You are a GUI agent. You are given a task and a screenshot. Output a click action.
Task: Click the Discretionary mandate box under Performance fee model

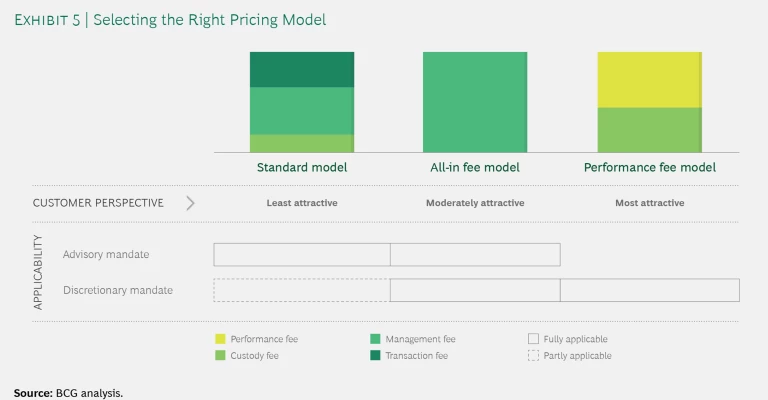pyautogui.click(x=650, y=290)
